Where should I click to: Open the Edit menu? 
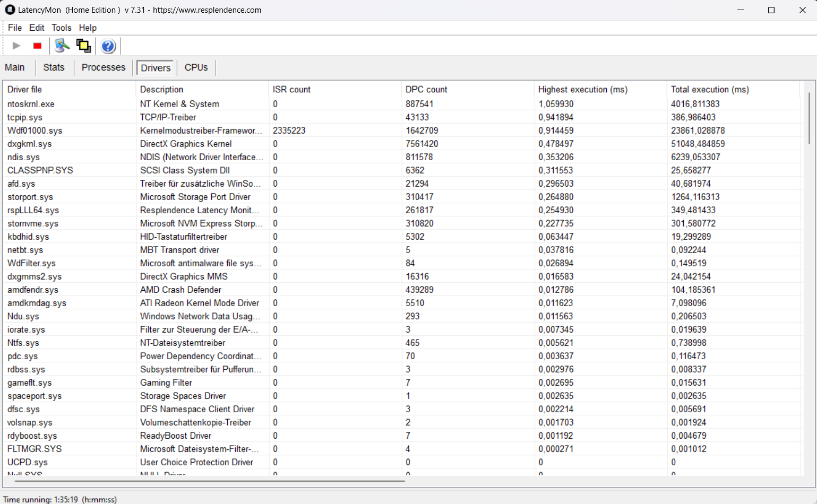click(x=37, y=28)
